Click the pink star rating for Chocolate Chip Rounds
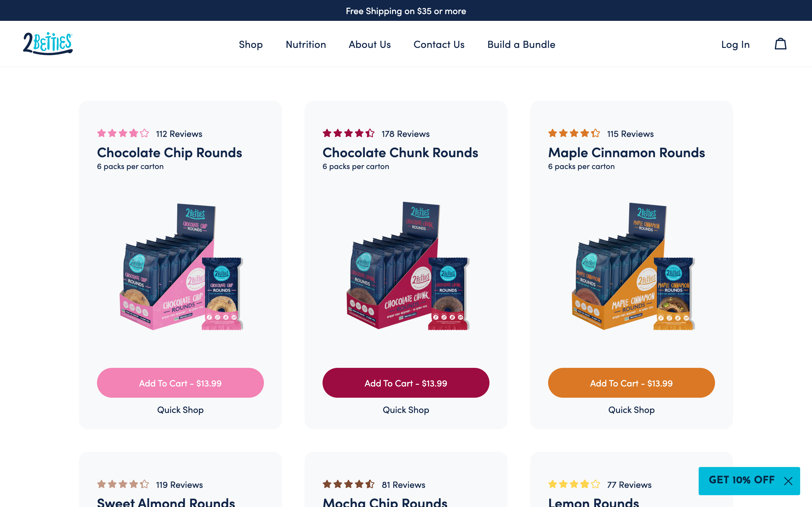 pos(123,134)
